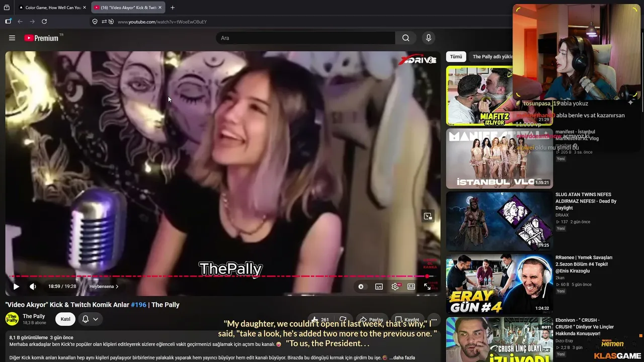
Task: Open 'SLUG ATAN TWINS NEFES ALDIRMAZ NEFES!' title
Action: [586, 201]
